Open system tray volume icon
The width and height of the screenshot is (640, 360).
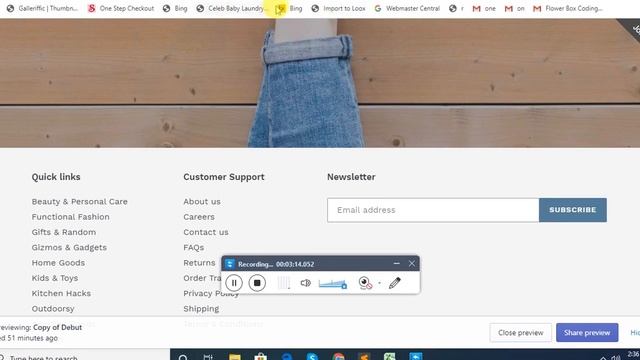(x=616, y=358)
